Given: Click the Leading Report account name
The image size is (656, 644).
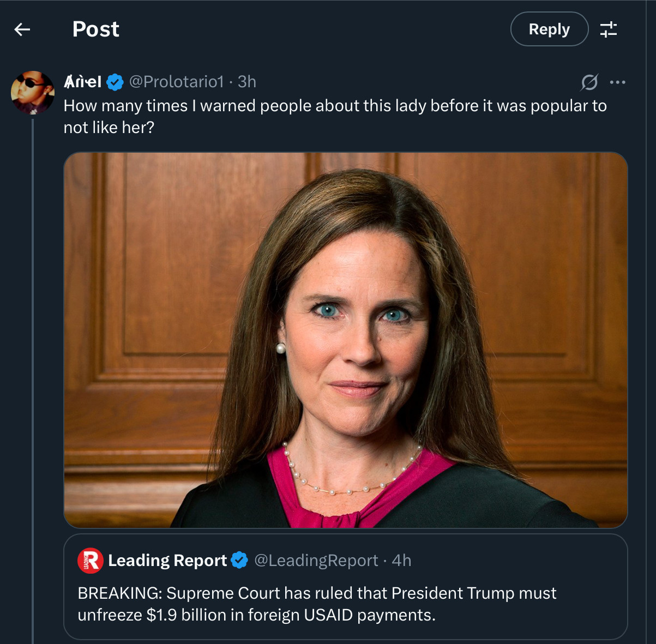Looking at the screenshot, I should click(167, 561).
